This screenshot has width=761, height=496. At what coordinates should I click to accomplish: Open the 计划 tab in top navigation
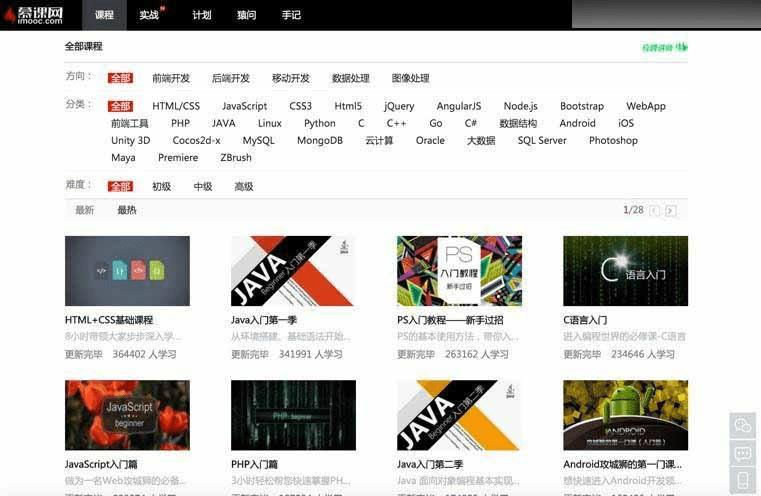pyautogui.click(x=202, y=15)
